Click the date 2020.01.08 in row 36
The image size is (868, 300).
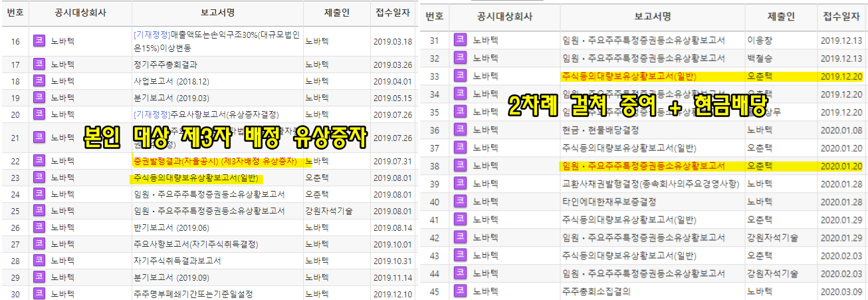coord(841,130)
